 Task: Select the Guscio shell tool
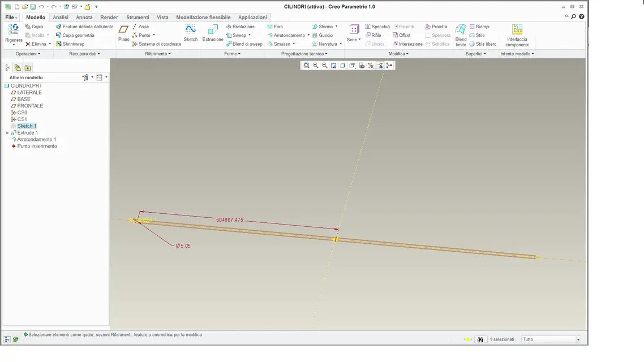point(323,35)
